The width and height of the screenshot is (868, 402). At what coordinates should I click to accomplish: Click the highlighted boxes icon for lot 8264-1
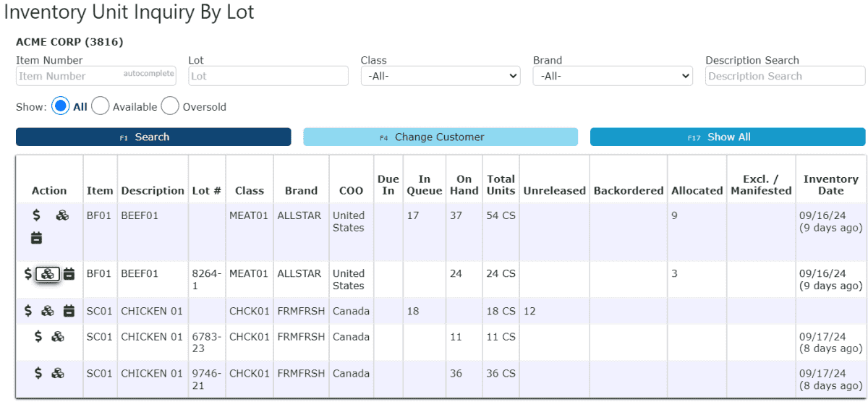coord(48,274)
